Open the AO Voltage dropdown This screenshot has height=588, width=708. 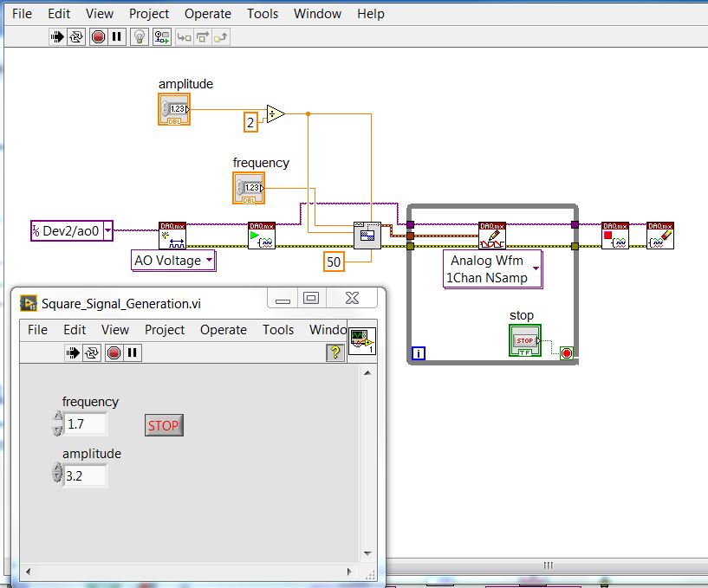coord(208,261)
